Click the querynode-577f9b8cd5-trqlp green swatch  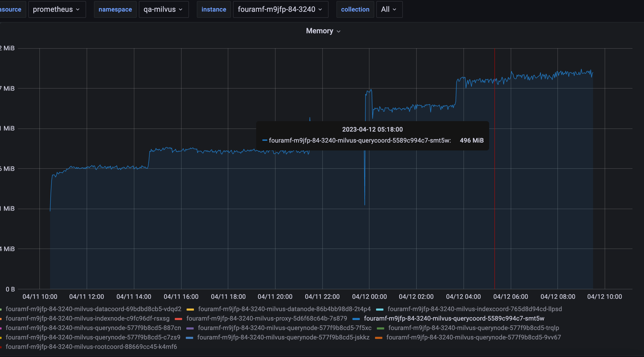pos(381,328)
